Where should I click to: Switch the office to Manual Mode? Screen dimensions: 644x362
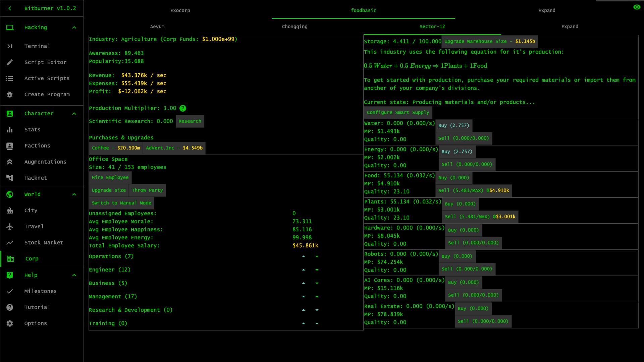[121, 203]
